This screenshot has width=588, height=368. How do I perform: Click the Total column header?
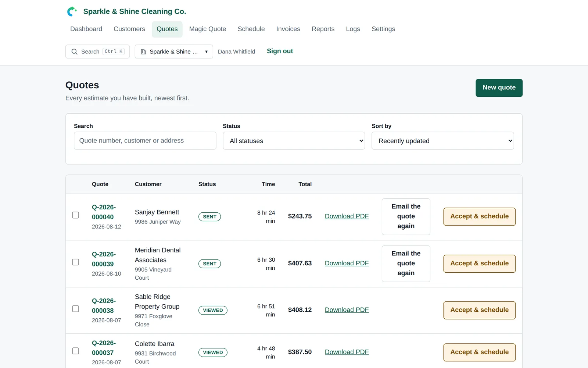[305, 184]
